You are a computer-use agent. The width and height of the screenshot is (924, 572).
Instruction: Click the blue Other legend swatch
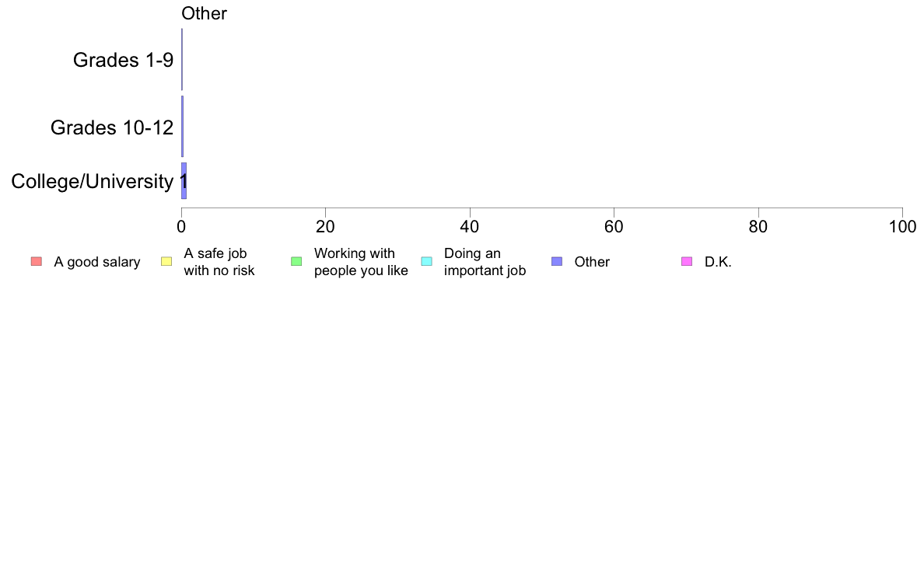(557, 262)
